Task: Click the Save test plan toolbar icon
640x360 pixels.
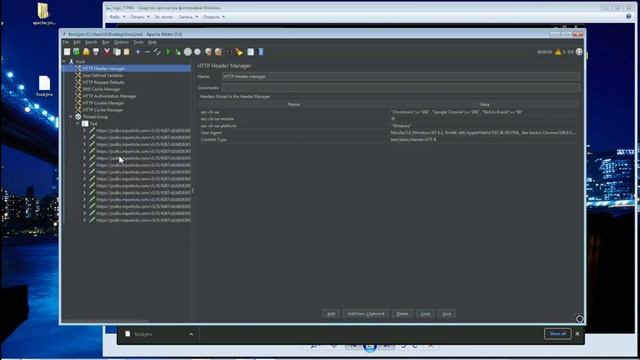Action: point(96,52)
